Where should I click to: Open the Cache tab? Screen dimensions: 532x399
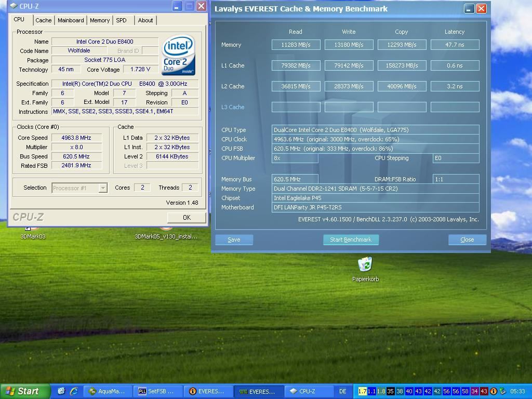click(43, 20)
